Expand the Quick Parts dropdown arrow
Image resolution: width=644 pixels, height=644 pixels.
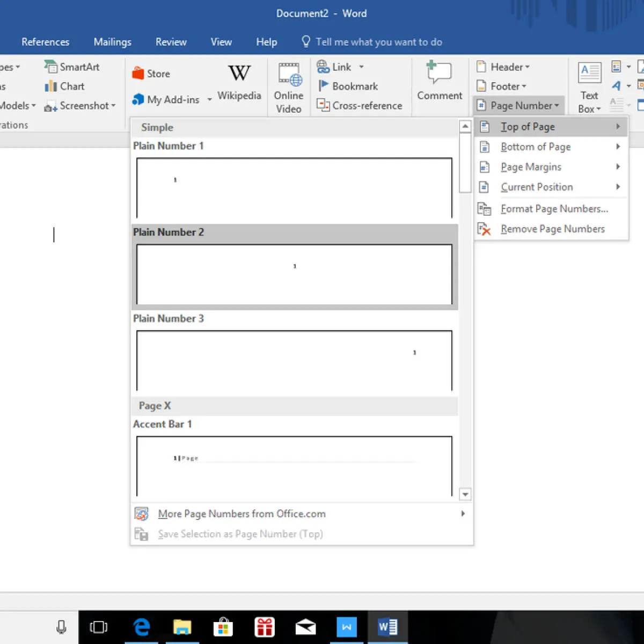coord(628,67)
